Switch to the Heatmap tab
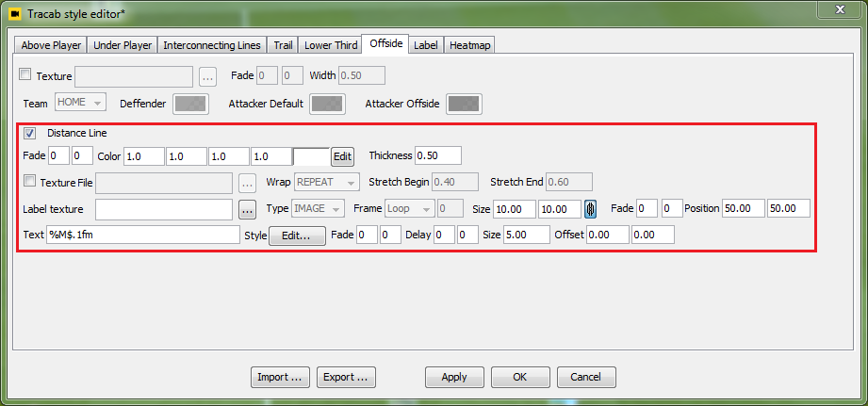Viewport: 868px width, 406px height. tap(469, 44)
